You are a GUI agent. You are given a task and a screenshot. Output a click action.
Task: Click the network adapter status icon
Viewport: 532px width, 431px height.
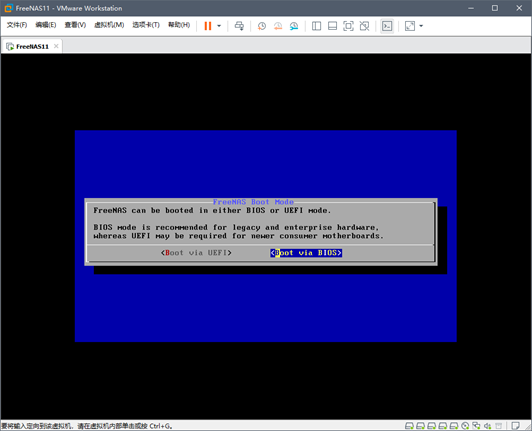476,426
